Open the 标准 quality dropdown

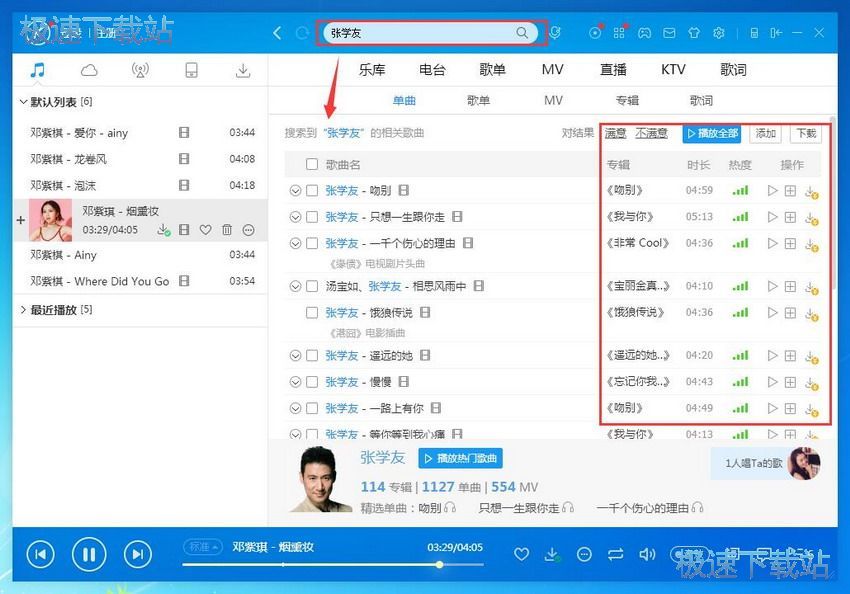click(x=203, y=547)
